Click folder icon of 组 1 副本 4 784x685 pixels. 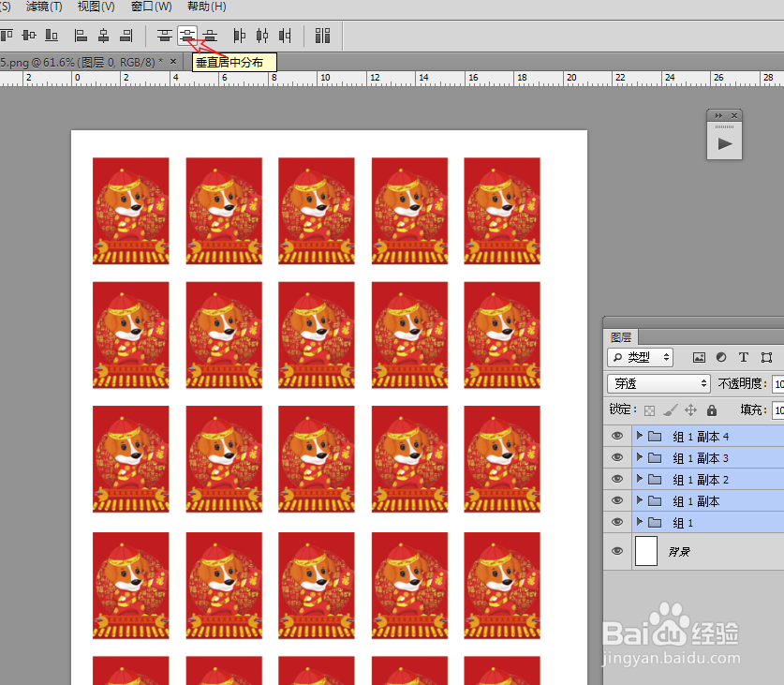click(655, 437)
